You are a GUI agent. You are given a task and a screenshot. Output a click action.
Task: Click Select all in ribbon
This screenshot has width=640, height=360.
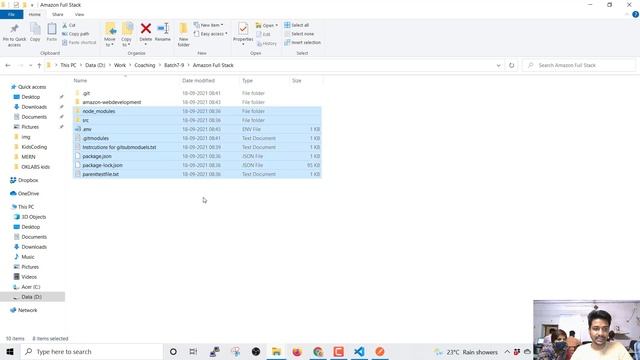297,25
